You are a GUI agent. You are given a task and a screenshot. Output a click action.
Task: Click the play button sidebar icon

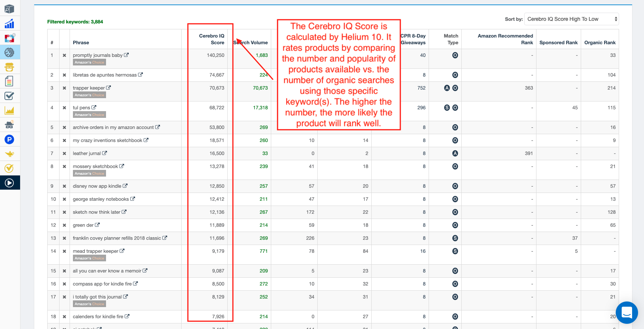[x=9, y=183]
